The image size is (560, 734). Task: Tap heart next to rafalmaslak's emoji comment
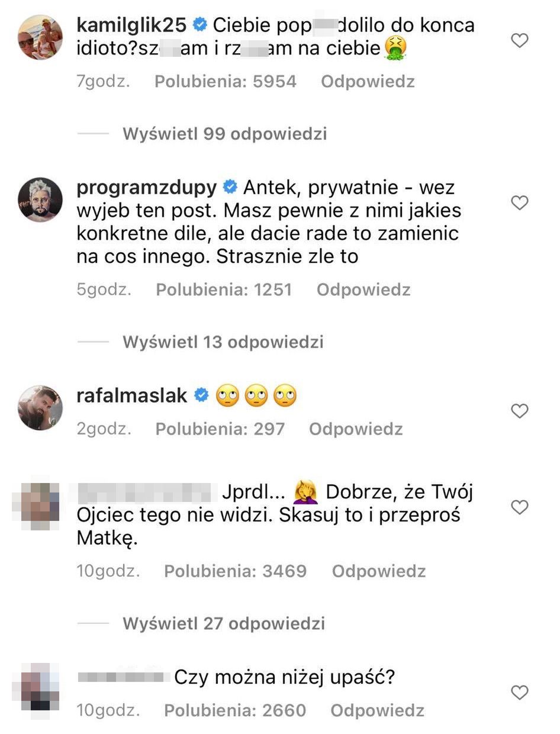[519, 411]
